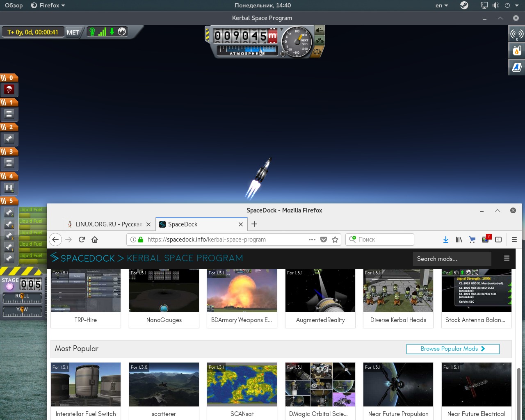The image size is (525, 420).
Task: Select the top liquid engine in stage 5
Action: coord(9,212)
